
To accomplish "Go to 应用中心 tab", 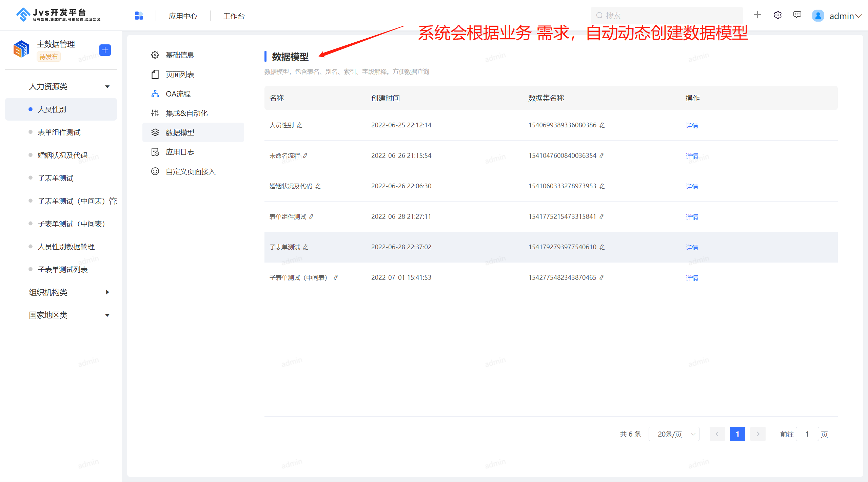I will pyautogui.click(x=183, y=16).
